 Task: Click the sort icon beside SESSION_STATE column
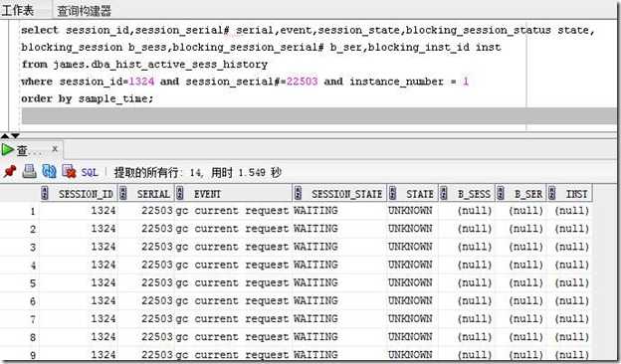coord(298,194)
